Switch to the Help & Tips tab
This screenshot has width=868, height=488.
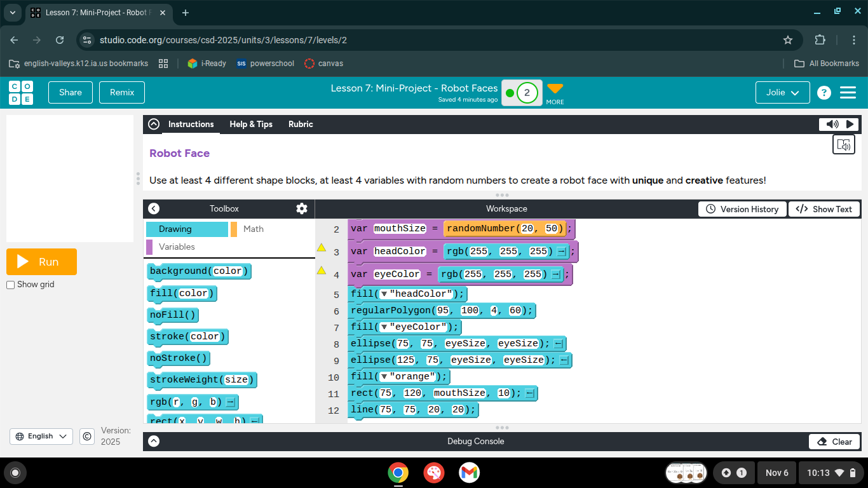251,125
